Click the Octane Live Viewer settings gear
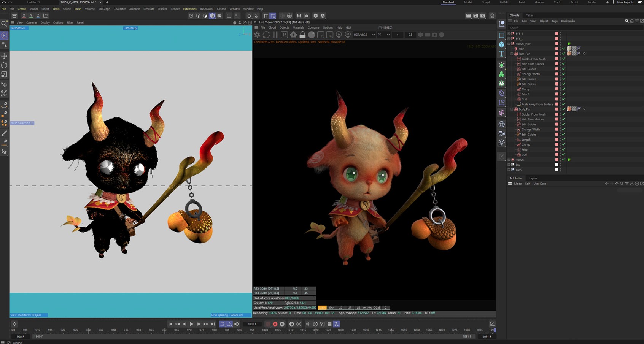Image resolution: width=644 pixels, height=344 pixels. point(293,35)
